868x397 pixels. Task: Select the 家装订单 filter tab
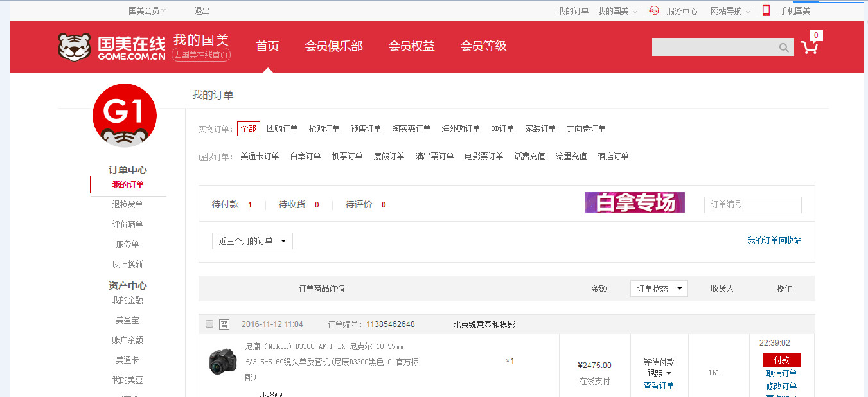click(x=541, y=128)
